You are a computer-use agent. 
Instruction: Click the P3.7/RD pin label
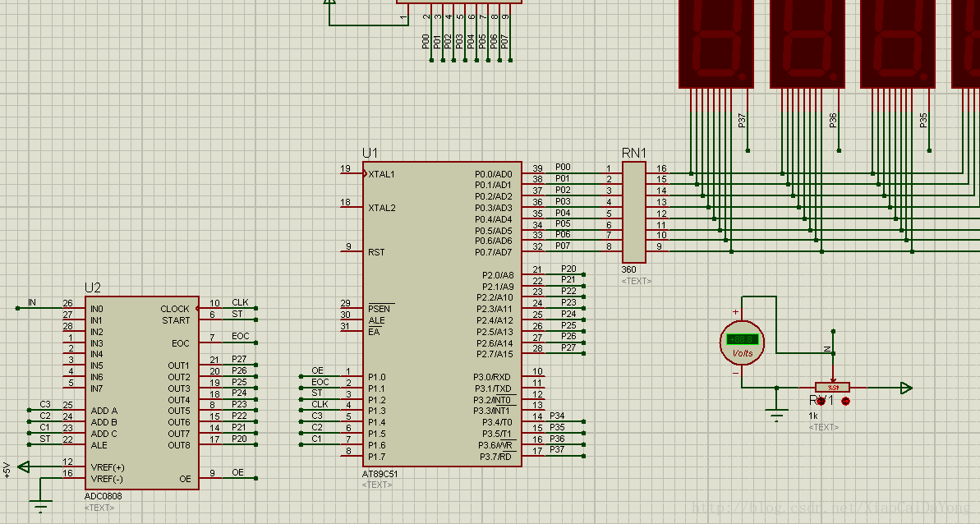(x=495, y=457)
